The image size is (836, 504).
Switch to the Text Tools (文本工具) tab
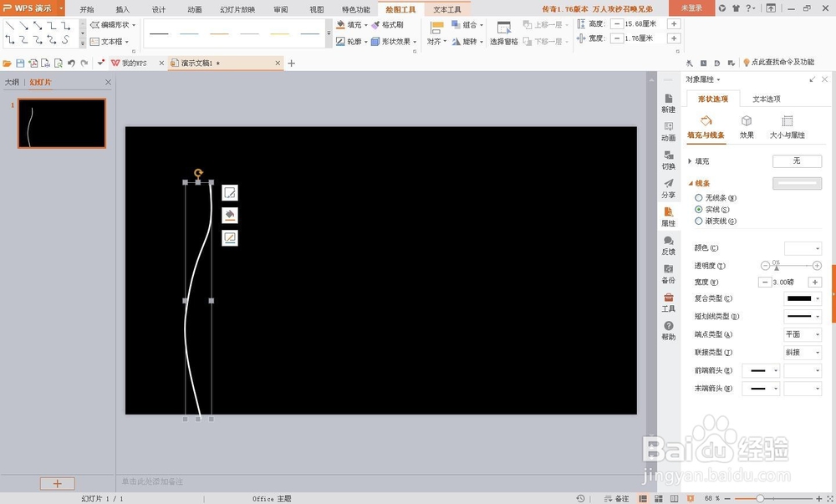point(447,9)
